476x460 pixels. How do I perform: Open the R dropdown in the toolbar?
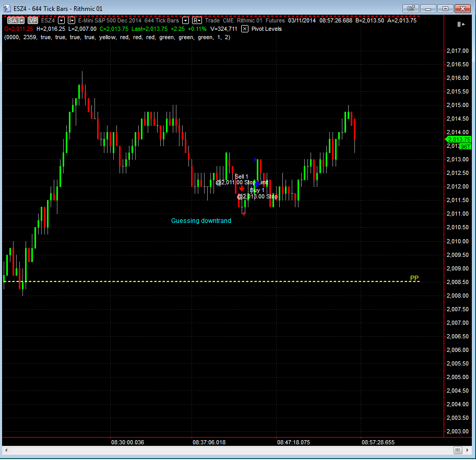pos(197,20)
